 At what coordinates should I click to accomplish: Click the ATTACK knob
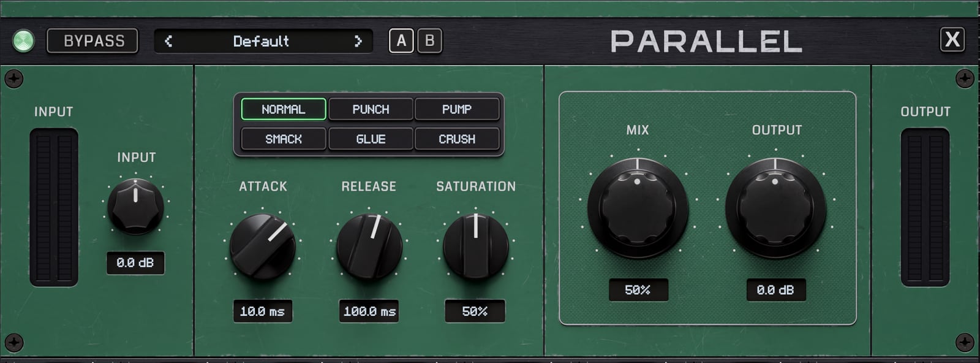pyautogui.click(x=263, y=247)
